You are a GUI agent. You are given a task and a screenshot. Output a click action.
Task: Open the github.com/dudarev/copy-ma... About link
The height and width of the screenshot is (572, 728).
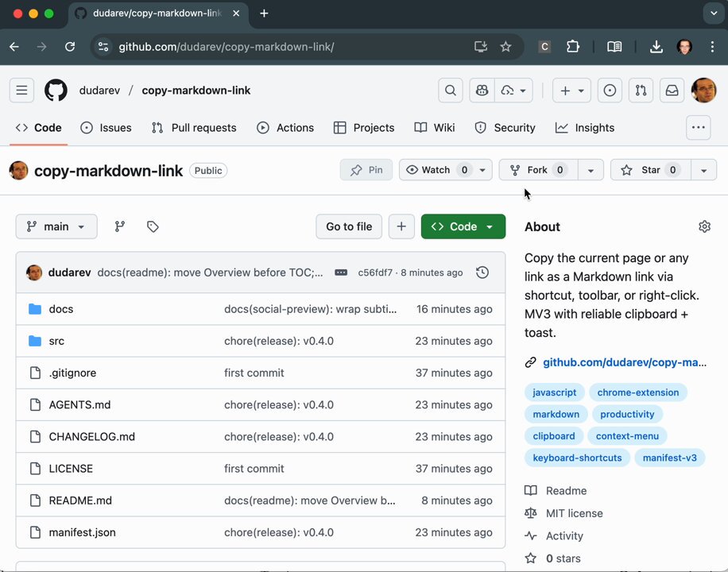(x=625, y=362)
